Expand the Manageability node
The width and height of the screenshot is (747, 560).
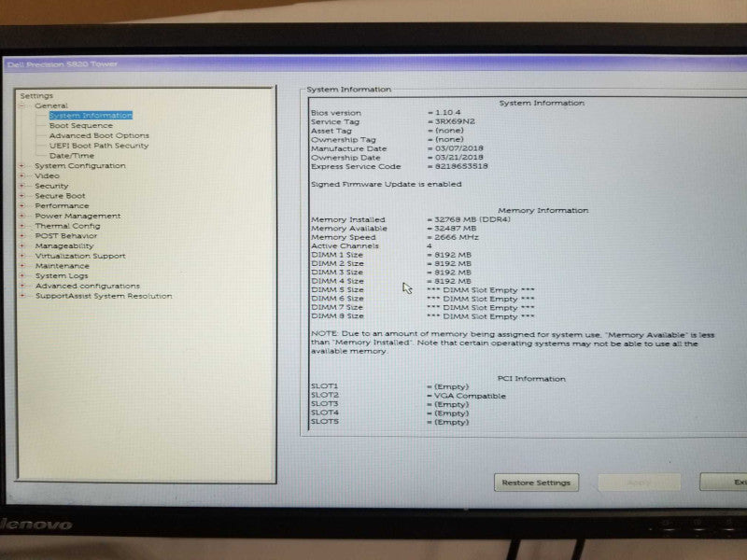21,245
